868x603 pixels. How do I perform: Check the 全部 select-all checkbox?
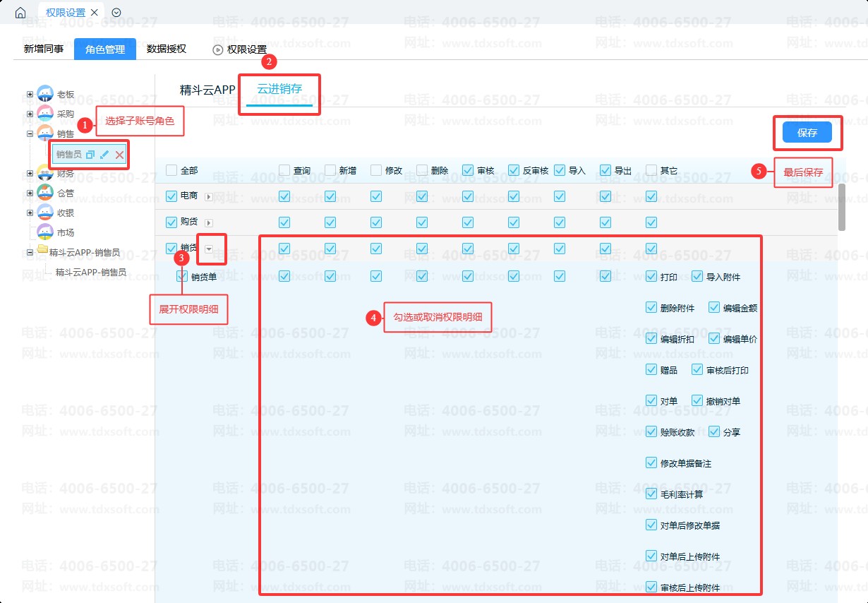pos(171,170)
